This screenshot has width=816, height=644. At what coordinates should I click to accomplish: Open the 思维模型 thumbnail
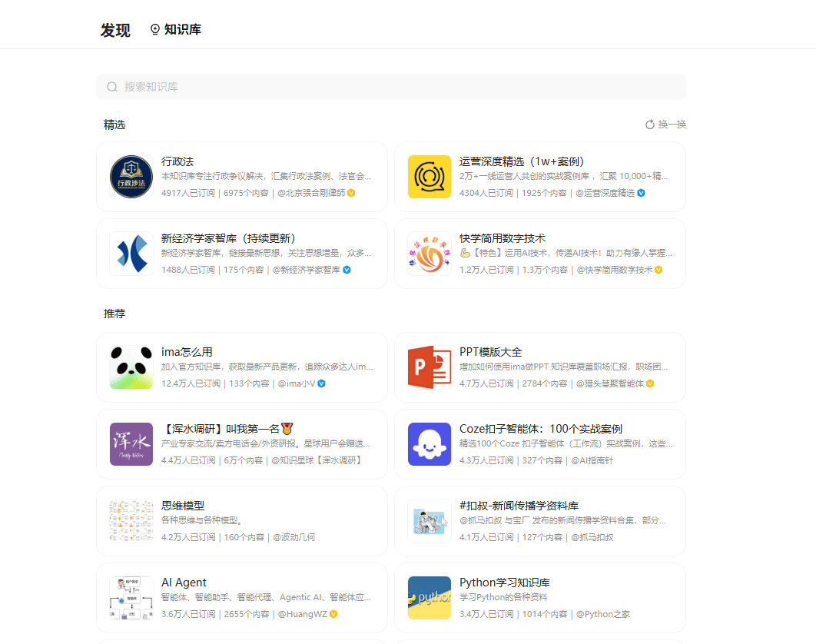[131, 520]
